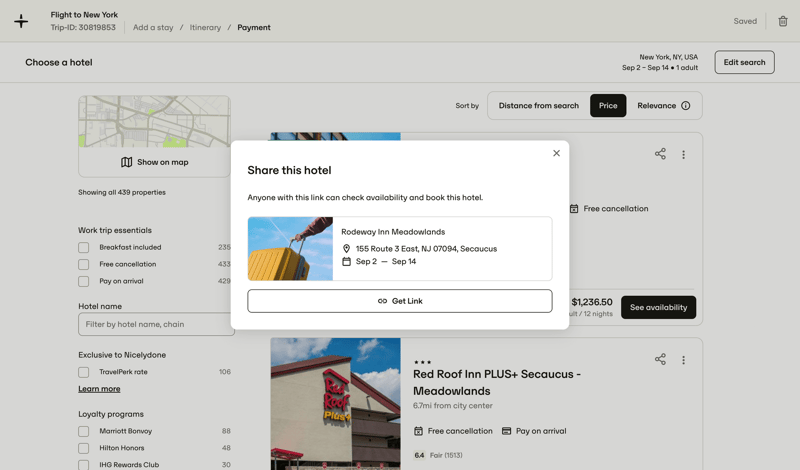Click the Edit search button
This screenshot has width=800, height=470.
pos(744,62)
